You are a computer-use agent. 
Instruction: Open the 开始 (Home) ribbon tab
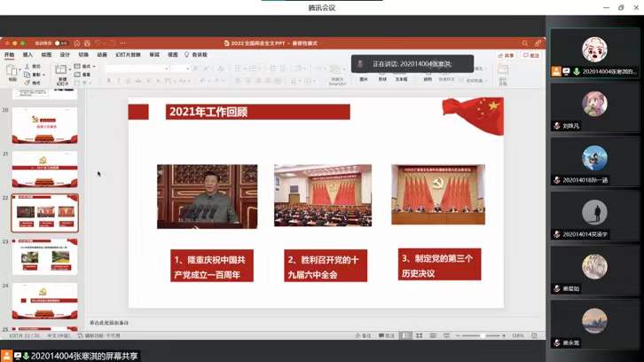pyautogui.click(x=9, y=55)
